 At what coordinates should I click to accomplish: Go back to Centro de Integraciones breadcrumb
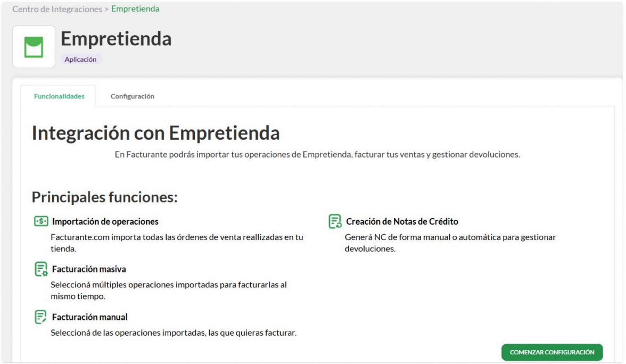(57, 9)
